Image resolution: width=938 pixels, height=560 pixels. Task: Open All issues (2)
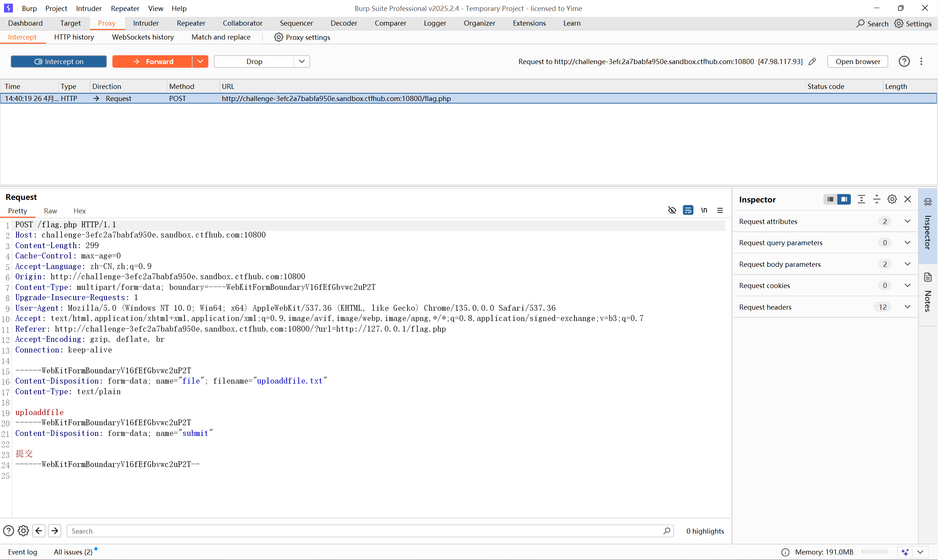point(73,552)
